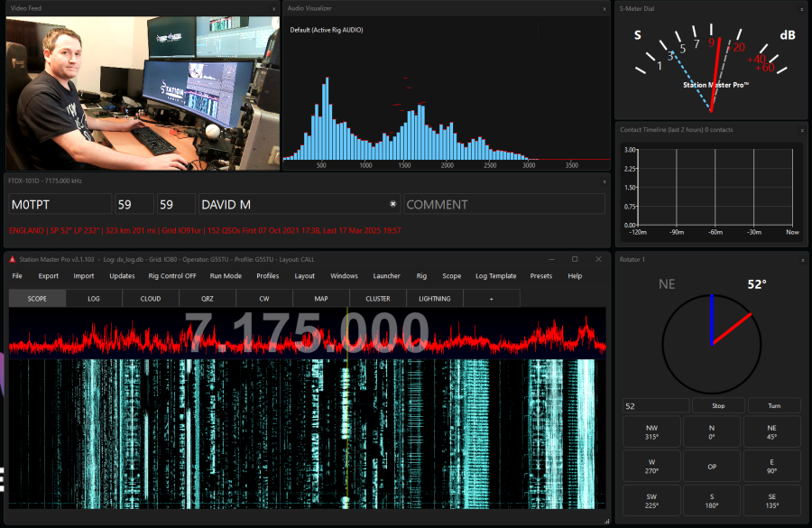The width and height of the screenshot is (812, 528).
Task: Switch to the CW tab
Action: (264, 299)
